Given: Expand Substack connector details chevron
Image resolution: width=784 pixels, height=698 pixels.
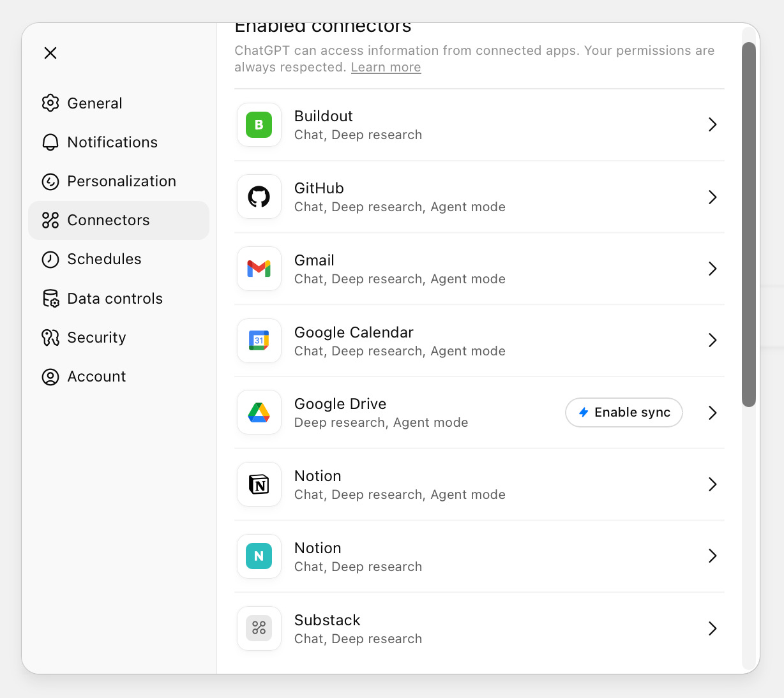Looking at the screenshot, I should point(712,628).
